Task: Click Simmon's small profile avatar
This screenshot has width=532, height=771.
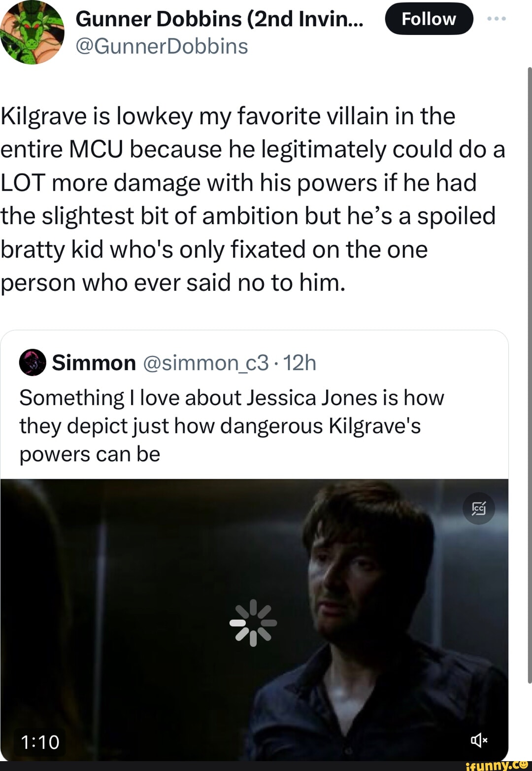Action: pyautogui.click(x=33, y=363)
